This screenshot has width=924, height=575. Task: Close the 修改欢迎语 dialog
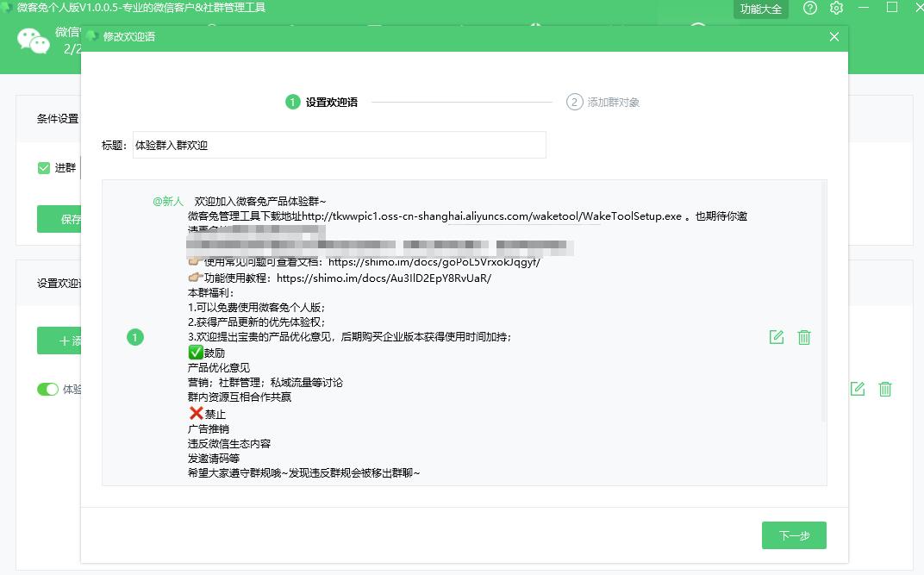click(x=833, y=36)
